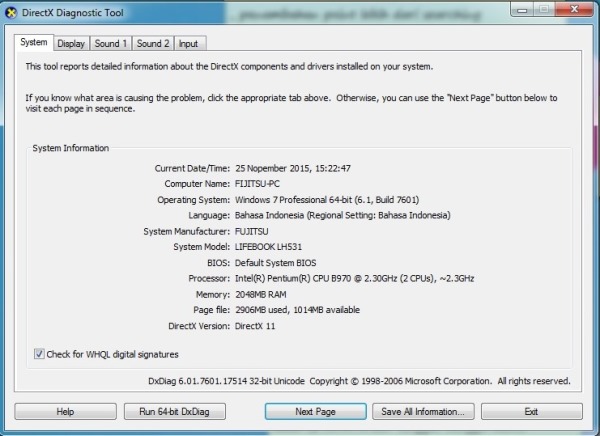Click the Memory: field label
The width and height of the screenshot is (600, 436).
pyautogui.click(x=213, y=294)
